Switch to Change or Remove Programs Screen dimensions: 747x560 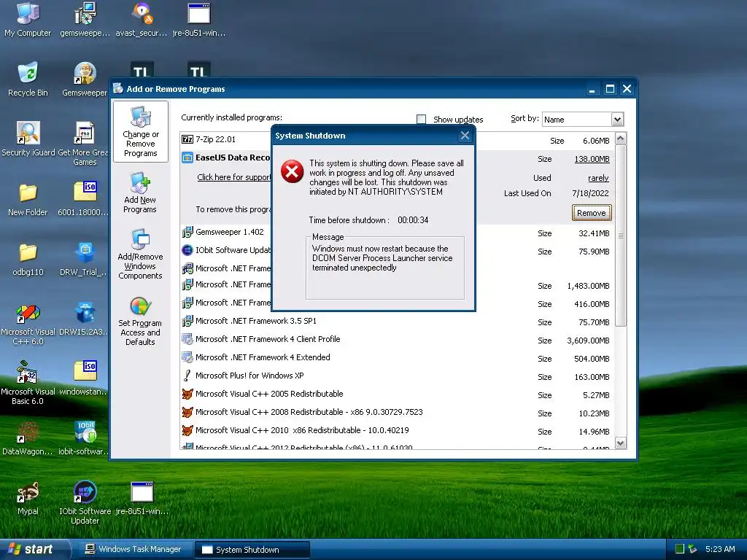point(141,131)
